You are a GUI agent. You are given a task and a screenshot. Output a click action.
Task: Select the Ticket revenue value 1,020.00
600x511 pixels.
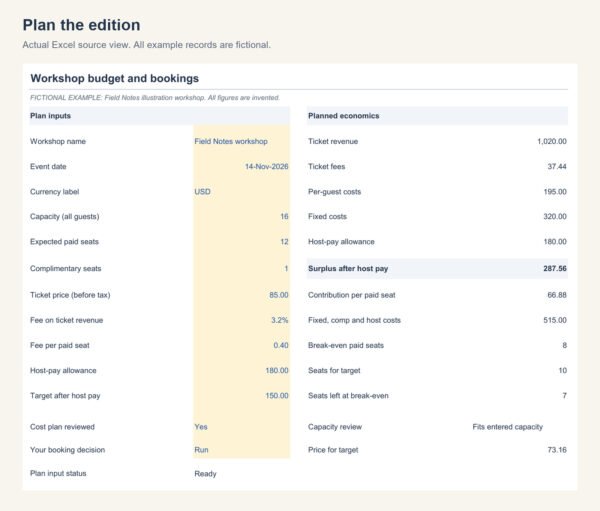coord(552,141)
